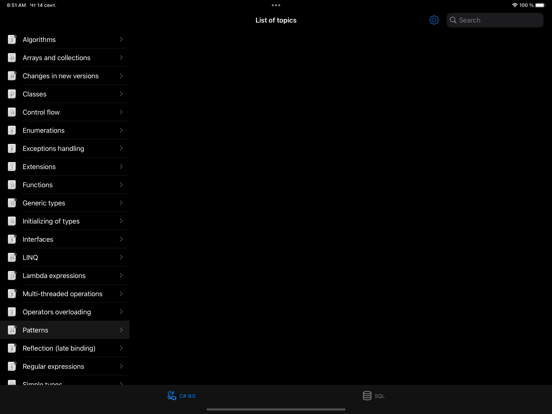The height and width of the screenshot is (414, 552).
Task: Open the Regular expressions topic
Action: click(x=65, y=366)
